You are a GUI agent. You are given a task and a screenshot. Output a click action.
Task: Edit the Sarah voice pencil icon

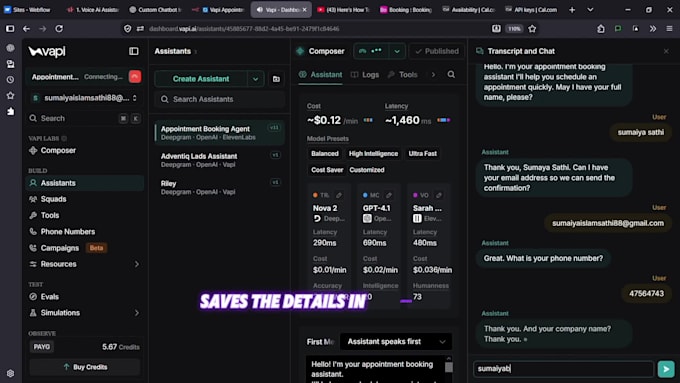coord(439,195)
